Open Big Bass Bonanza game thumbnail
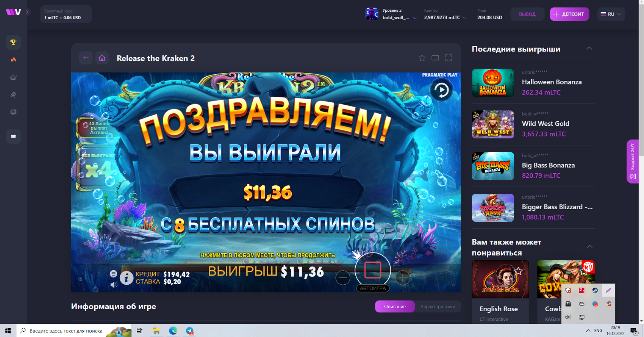 click(493, 166)
